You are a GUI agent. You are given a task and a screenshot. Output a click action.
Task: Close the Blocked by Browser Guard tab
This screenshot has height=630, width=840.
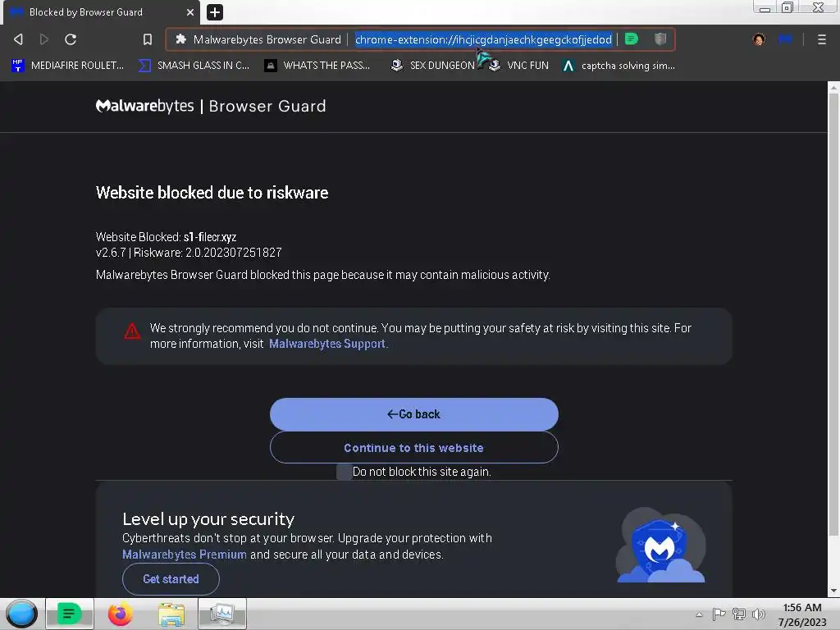[190, 11]
